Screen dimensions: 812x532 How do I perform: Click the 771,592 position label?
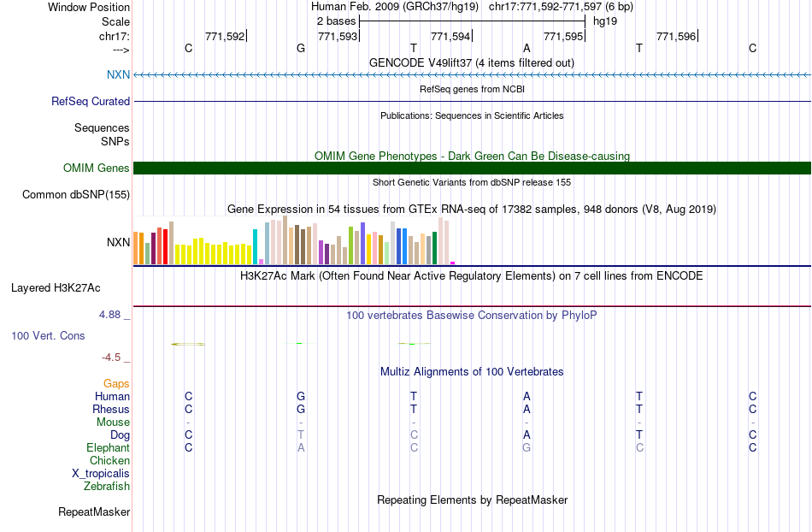pyautogui.click(x=225, y=36)
